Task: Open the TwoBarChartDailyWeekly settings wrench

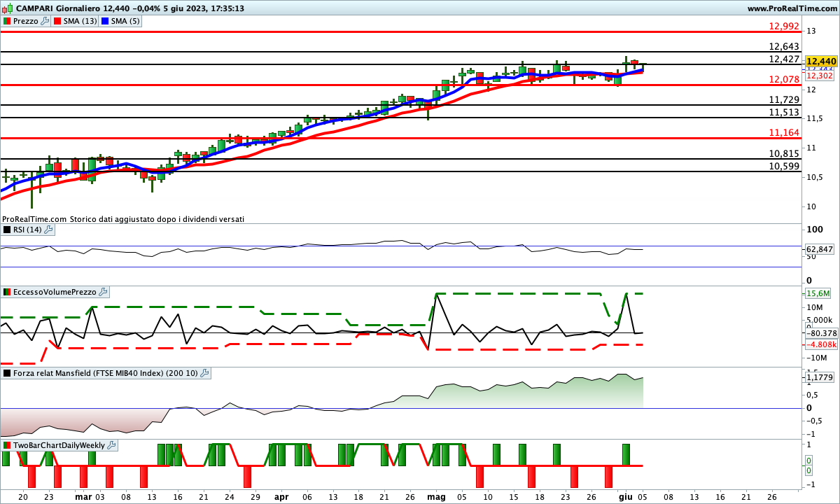Action: tap(112, 445)
